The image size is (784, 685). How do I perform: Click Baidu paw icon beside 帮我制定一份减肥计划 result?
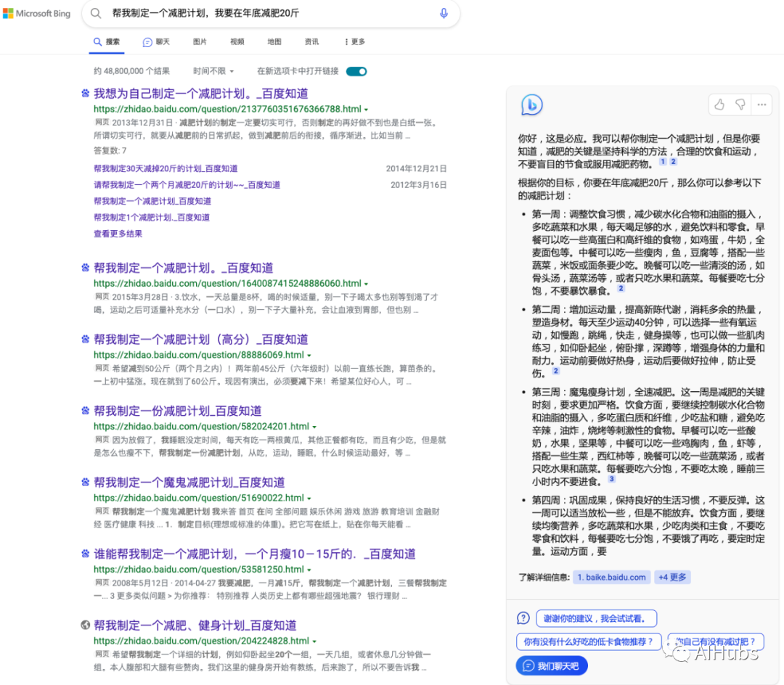point(86,410)
